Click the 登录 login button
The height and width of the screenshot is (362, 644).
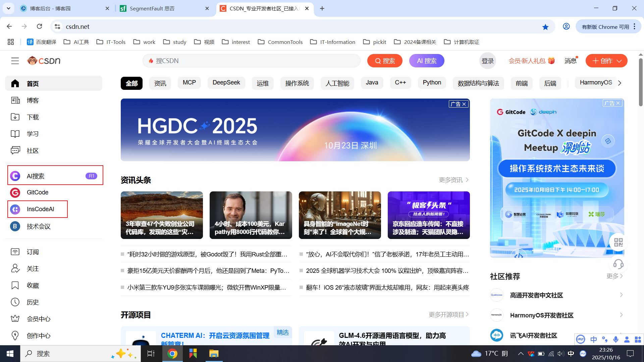pyautogui.click(x=487, y=61)
